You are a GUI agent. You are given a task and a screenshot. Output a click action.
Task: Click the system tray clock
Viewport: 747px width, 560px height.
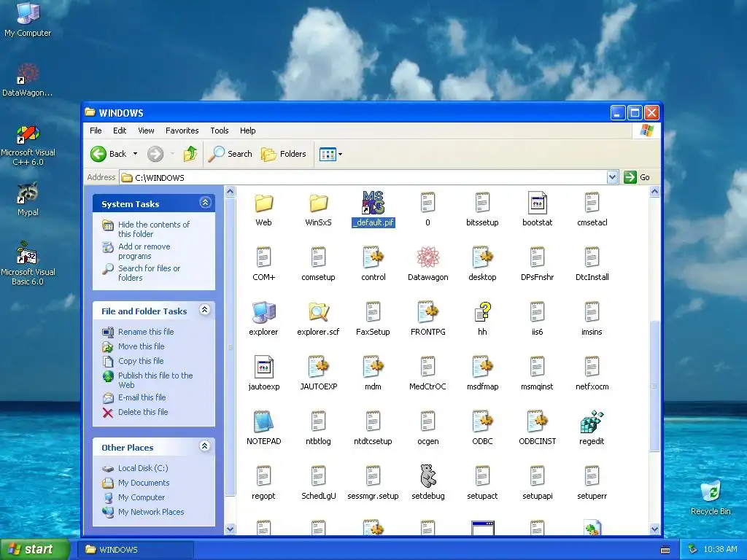[720, 550]
